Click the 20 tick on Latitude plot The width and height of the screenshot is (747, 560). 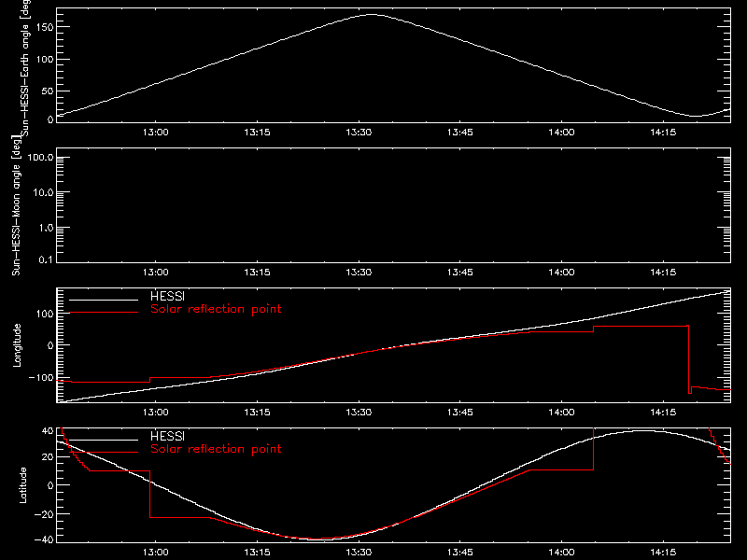[x=48, y=457]
